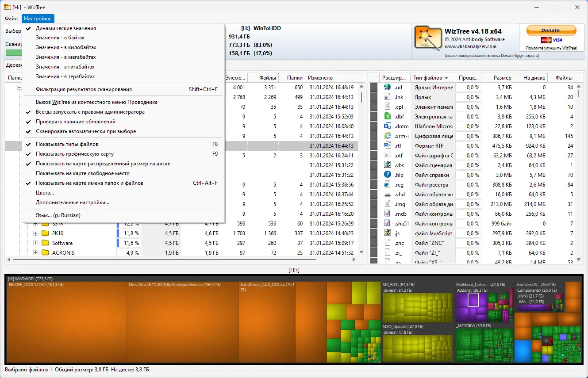This screenshot has height=378, width=588.
Task: Click the gray color swatch for .url
Action: point(374,88)
